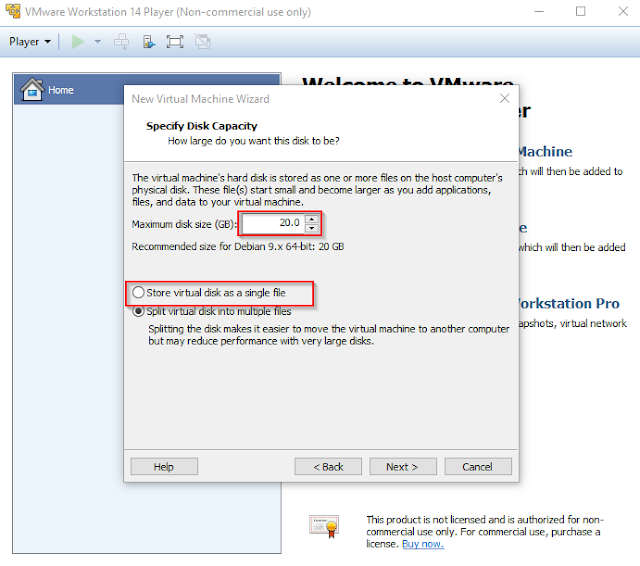Click the Next button

(403, 466)
